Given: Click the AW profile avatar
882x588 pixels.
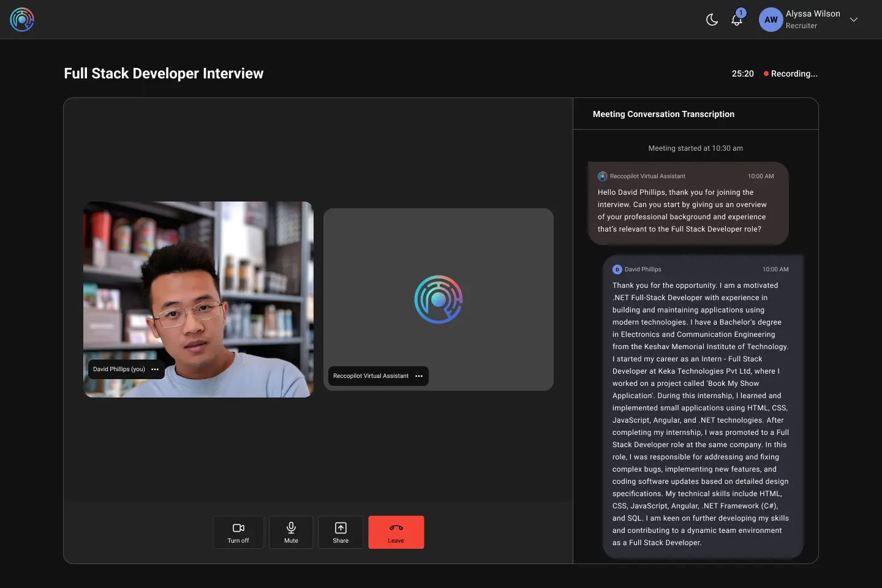Looking at the screenshot, I should 771,20.
